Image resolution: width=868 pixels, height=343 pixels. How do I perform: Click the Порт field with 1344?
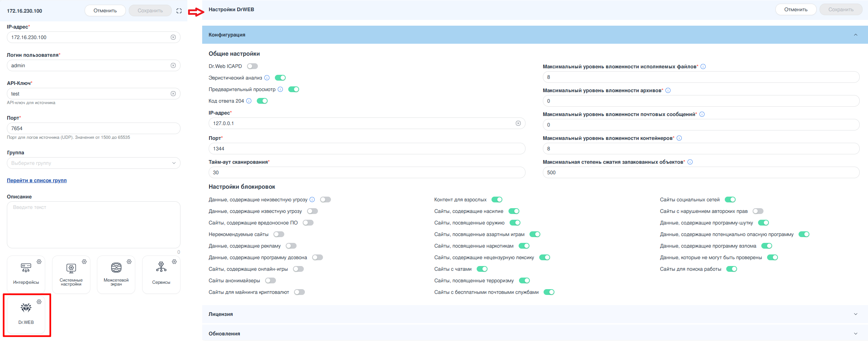coord(367,149)
